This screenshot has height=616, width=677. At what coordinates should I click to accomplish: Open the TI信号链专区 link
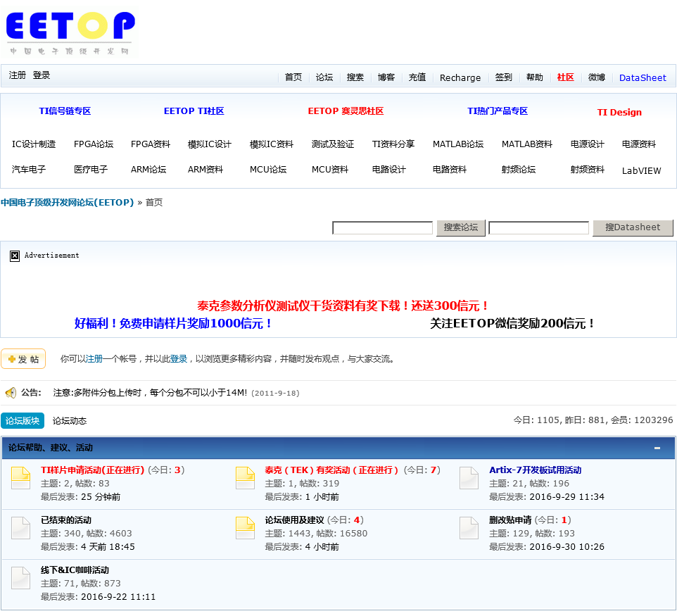pos(65,111)
